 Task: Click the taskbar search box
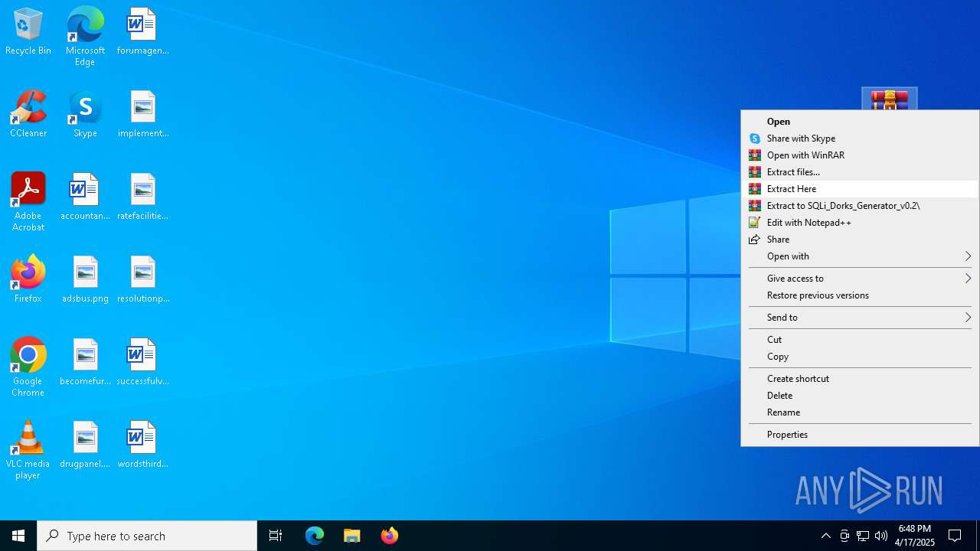[x=147, y=536]
